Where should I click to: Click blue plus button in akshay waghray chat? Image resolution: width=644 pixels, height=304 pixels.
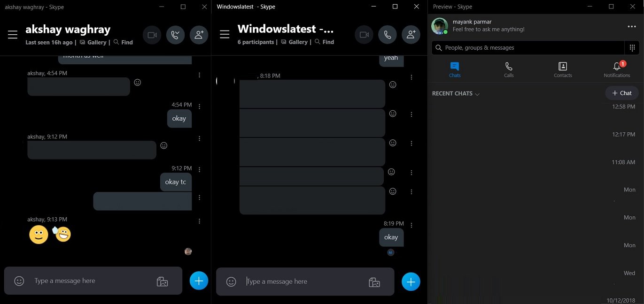[199, 281]
